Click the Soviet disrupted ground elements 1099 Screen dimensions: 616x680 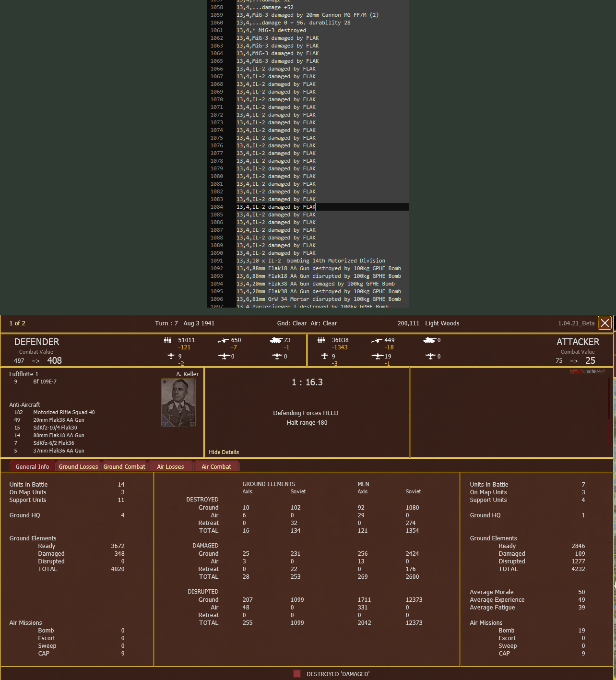point(297,600)
